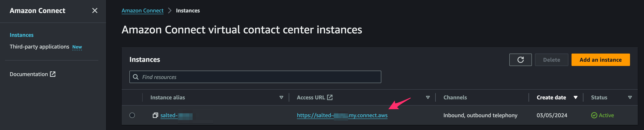The width and height of the screenshot is (644, 130).
Task: Click the external link icon next to Access URL
Action: pyautogui.click(x=330, y=97)
